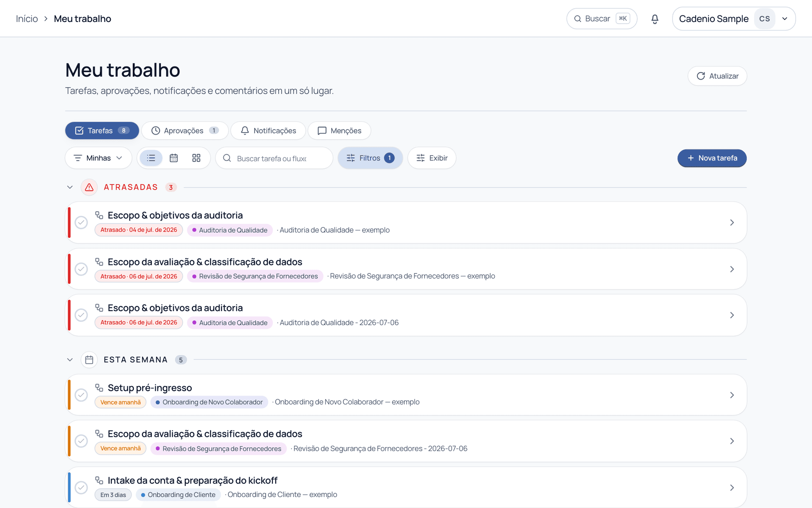Image resolution: width=812 pixels, height=508 pixels.
Task: Click the Buscar tarefa ou fluxo field
Action: click(274, 158)
